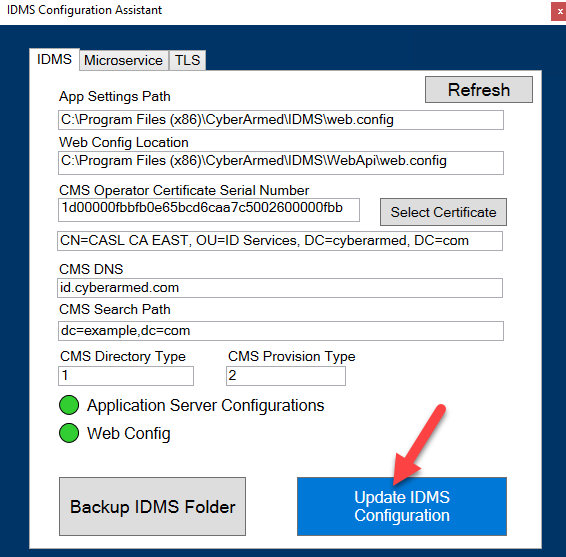Image resolution: width=566 pixels, height=557 pixels.
Task: Click the certificate serial number field
Action: coord(209,210)
